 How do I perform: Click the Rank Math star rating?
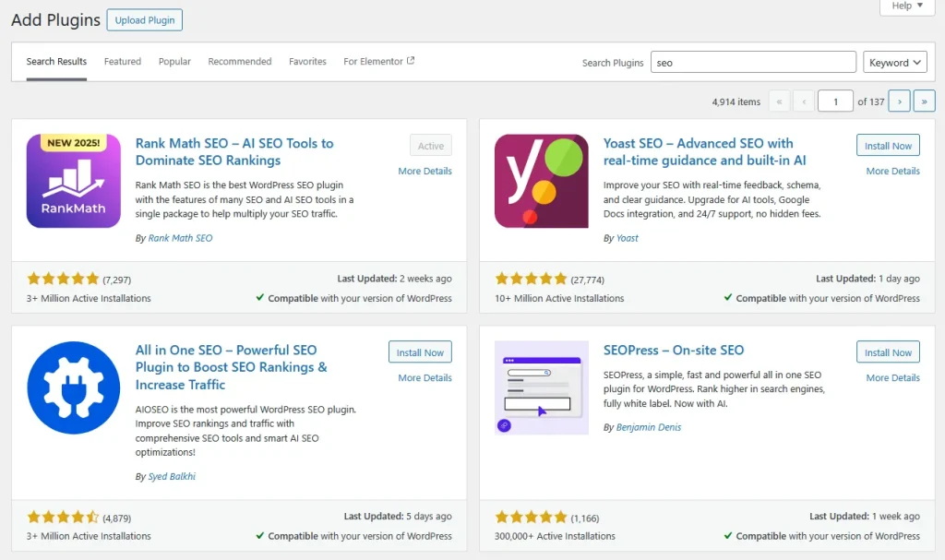63,279
